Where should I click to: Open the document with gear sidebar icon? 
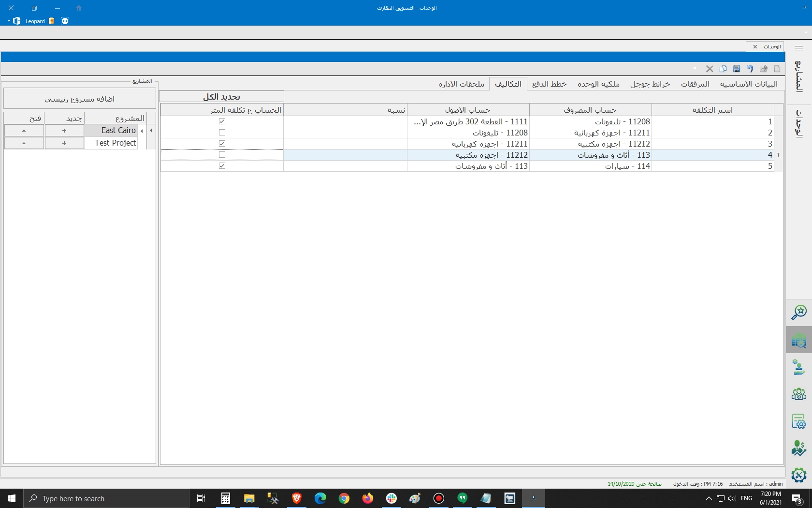click(x=798, y=421)
